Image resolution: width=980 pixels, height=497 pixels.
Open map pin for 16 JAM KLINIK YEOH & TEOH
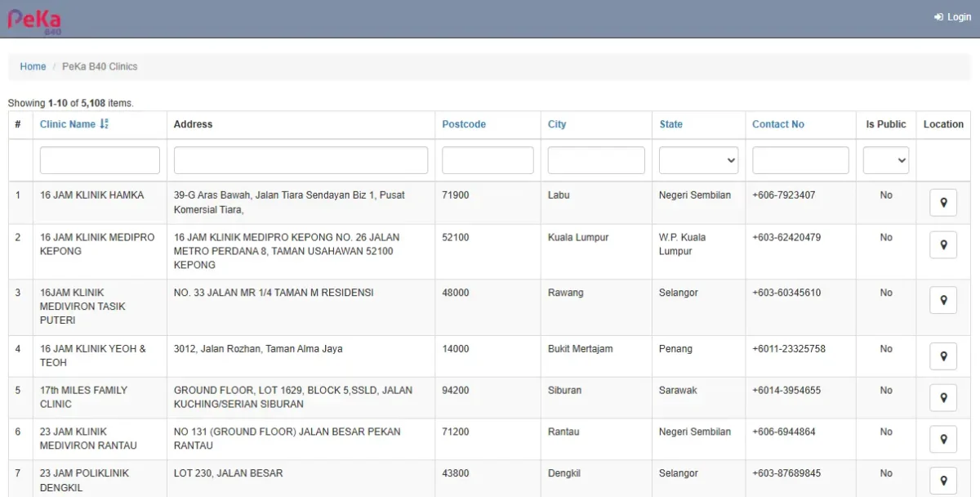pyautogui.click(x=943, y=356)
